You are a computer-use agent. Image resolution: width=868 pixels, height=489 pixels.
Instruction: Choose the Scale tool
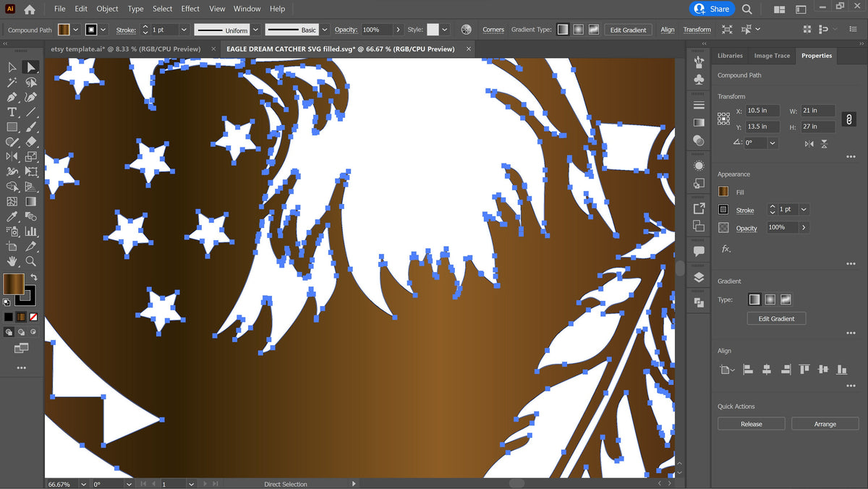tap(30, 156)
